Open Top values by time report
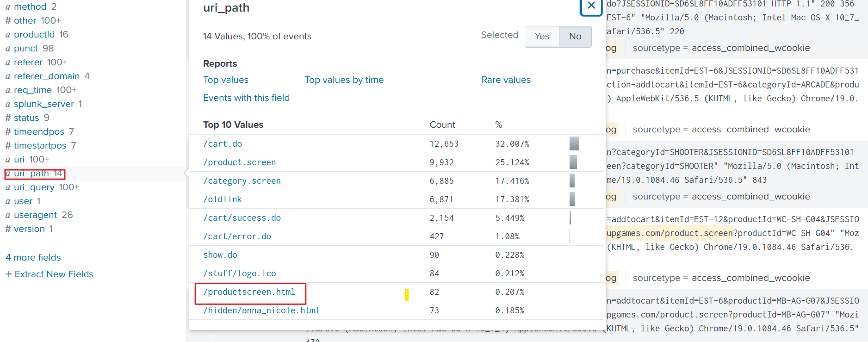The height and width of the screenshot is (342, 868). [344, 80]
